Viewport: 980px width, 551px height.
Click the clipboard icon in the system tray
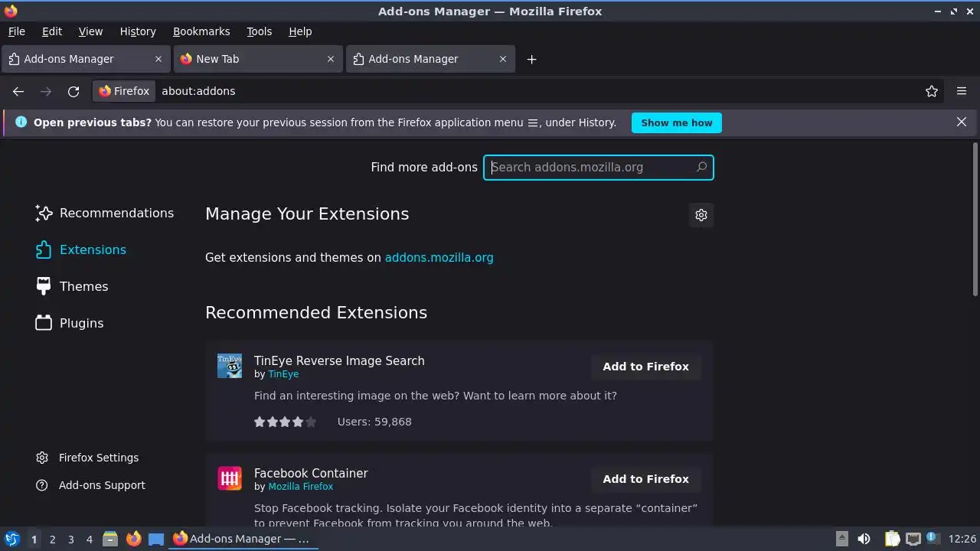[892, 539]
